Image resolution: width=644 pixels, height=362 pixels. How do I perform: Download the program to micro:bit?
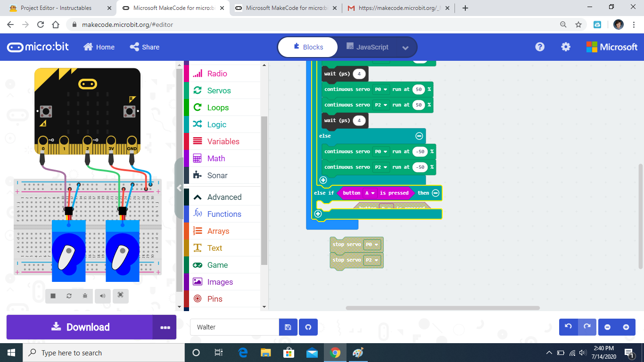click(x=80, y=327)
